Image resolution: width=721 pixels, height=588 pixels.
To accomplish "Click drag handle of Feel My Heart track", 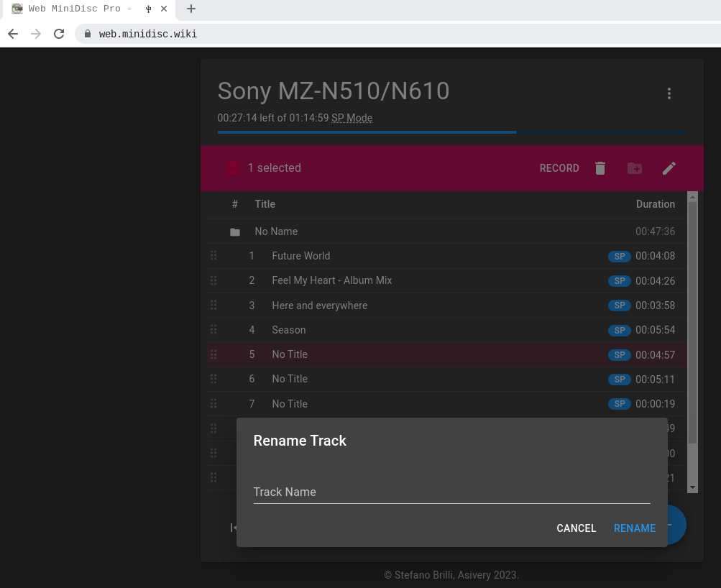I will click(x=213, y=280).
